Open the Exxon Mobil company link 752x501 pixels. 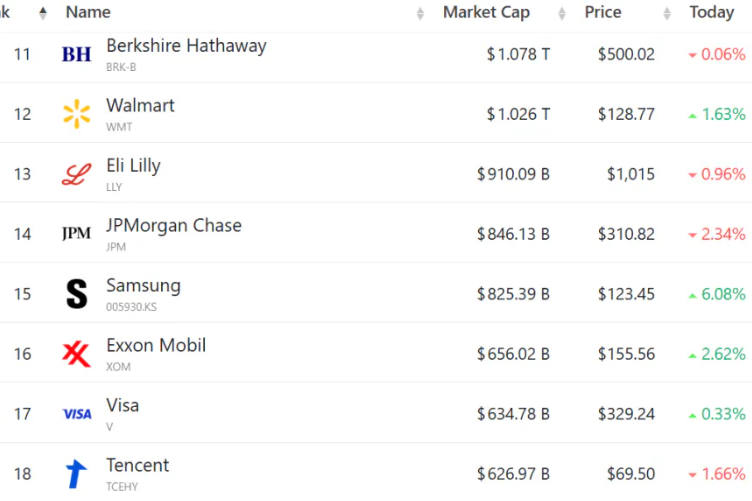point(156,346)
